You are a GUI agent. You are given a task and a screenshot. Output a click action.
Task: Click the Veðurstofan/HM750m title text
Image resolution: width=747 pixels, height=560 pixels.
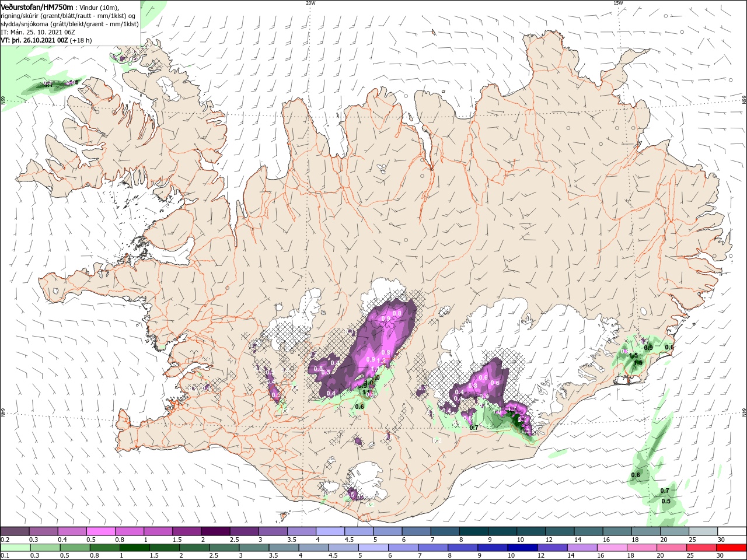click(x=37, y=6)
